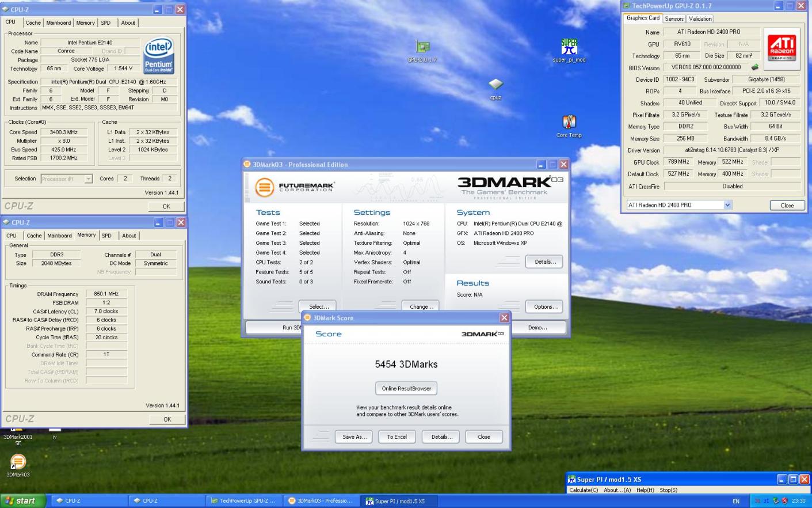Click Close button in GPU-Z window
Screen dimensions: 812x508
pyautogui.click(x=787, y=206)
